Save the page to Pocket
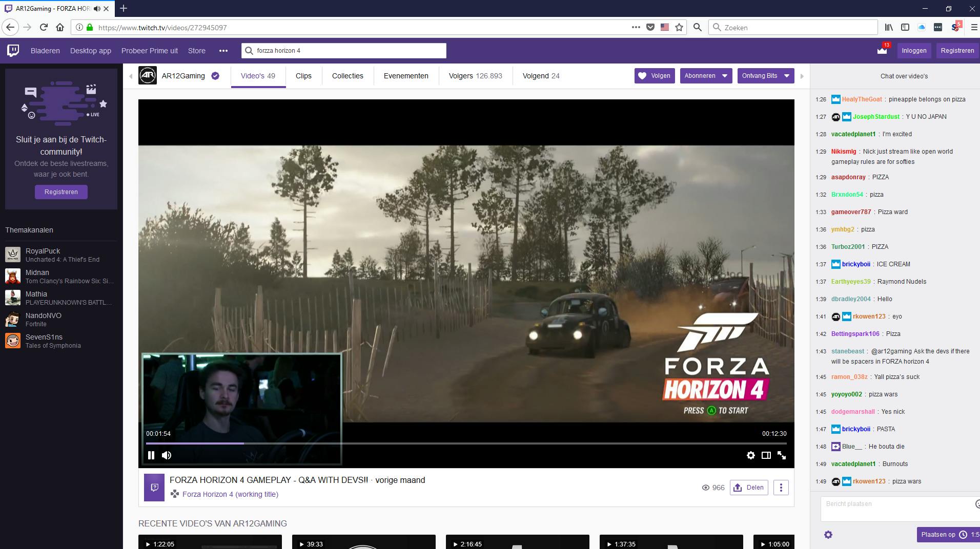This screenshot has width=980, height=549. tap(650, 27)
